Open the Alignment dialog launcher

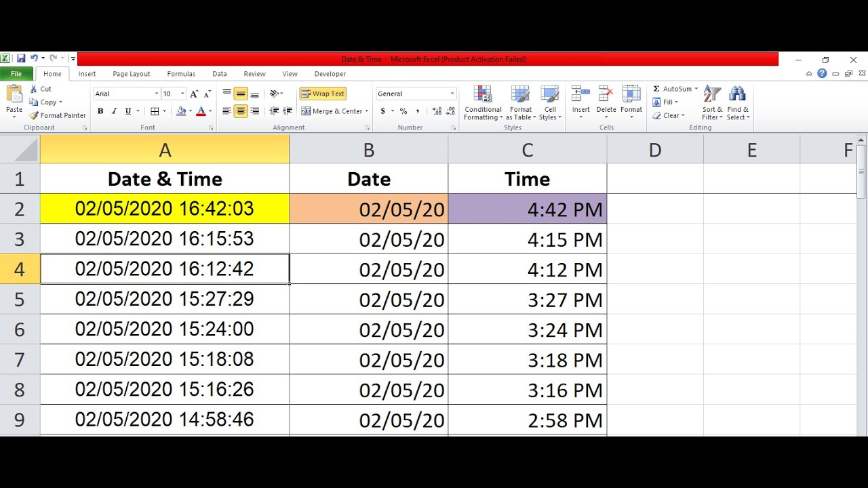[367, 127]
